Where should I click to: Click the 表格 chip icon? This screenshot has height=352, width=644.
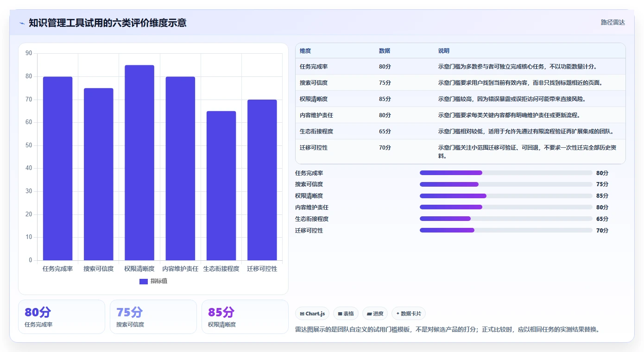[x=340, y=314]
